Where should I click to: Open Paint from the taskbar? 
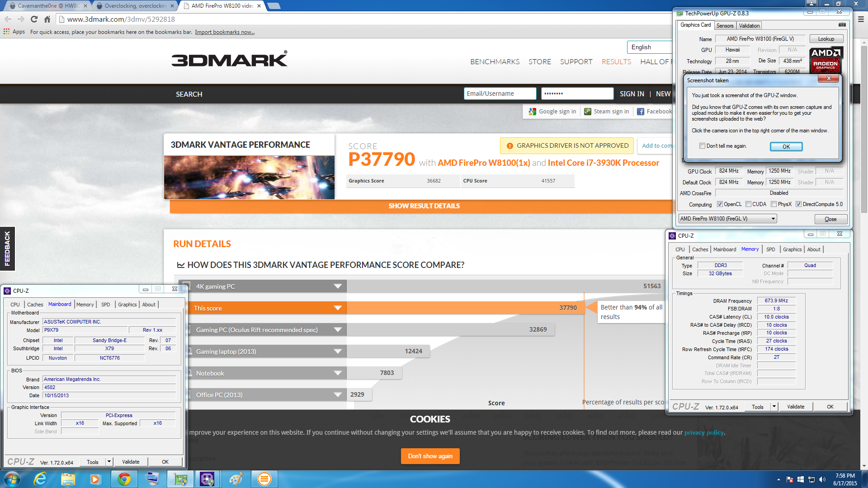coord(236,479)
